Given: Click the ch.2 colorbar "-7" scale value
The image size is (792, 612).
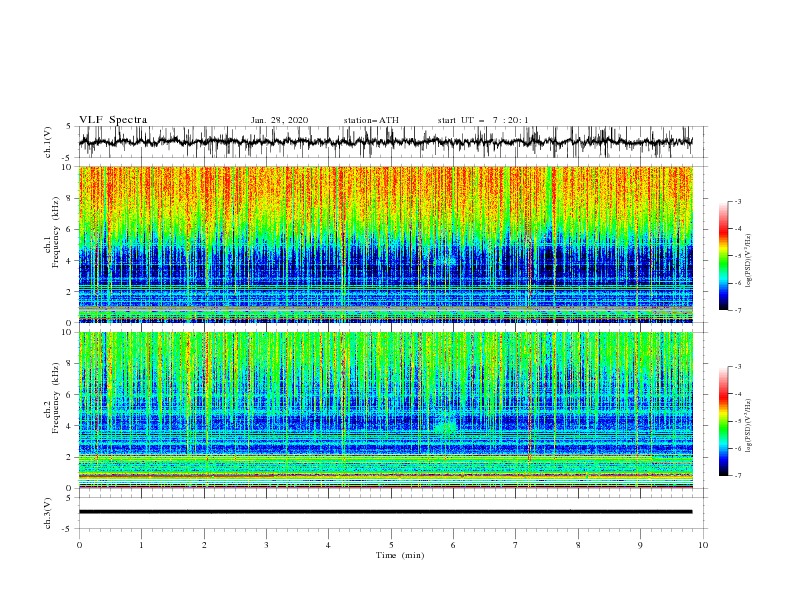Looking at the screenshot, I should click(x=737, y=476).
